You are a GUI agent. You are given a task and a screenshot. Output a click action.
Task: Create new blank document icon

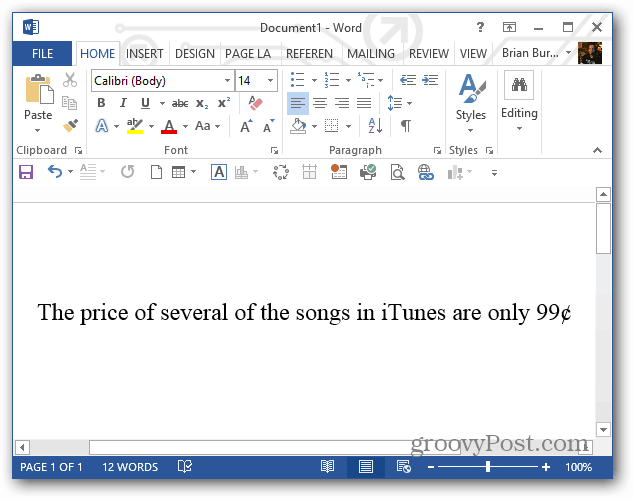[x=156, y=172]
